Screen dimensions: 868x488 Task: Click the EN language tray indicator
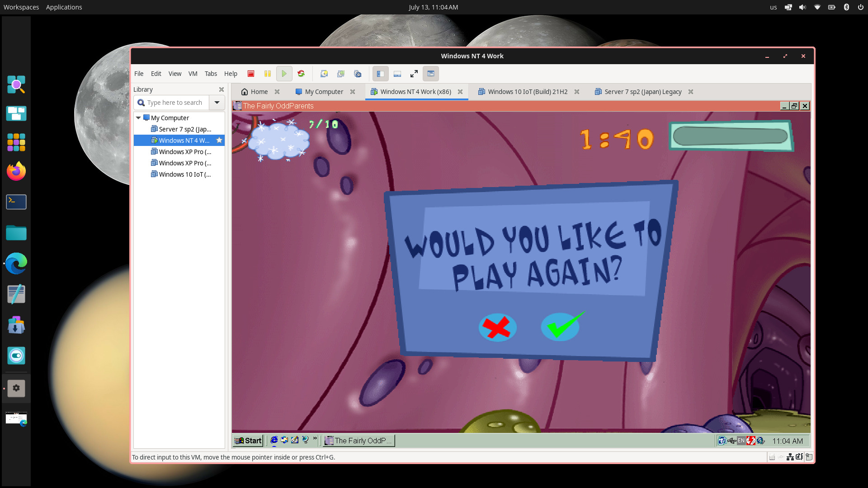[741, 441]
